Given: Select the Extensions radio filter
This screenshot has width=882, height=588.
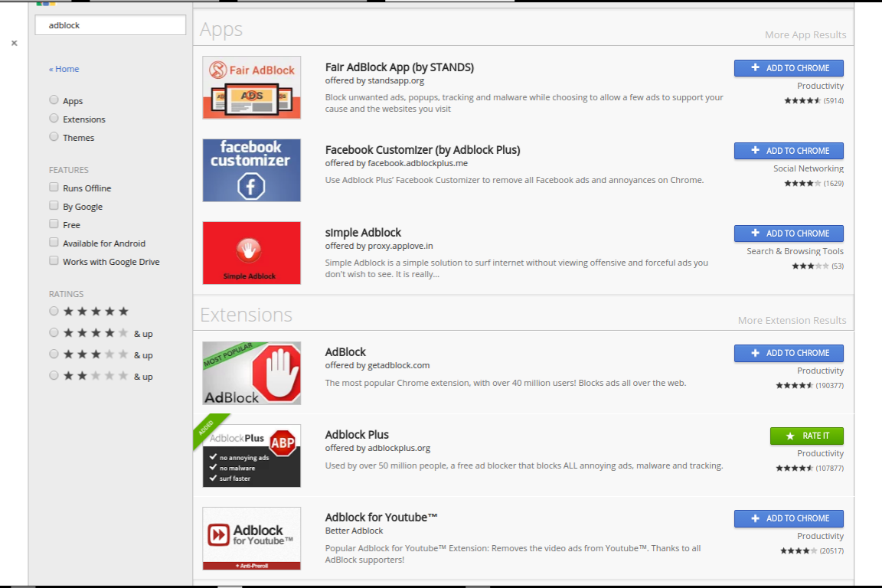Looking at the screenshot, I should [x=54, y=119].
